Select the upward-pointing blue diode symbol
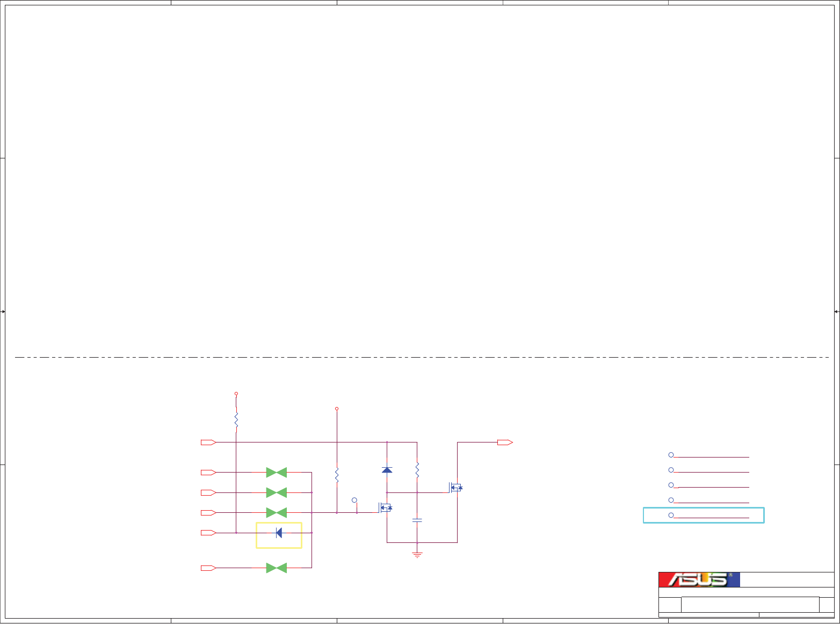Viewport: 840px width, 624px height. click(x=387, y=470)
